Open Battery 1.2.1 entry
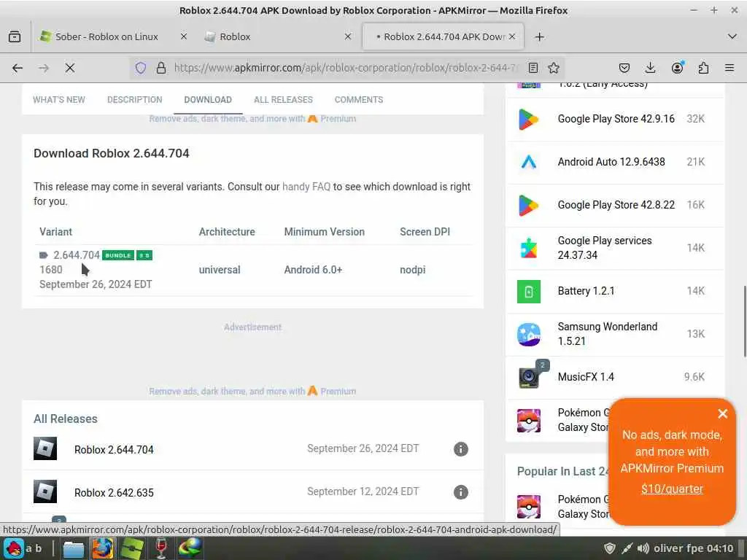The width and height of the screenshot is (747, 560). coord(586,291)
